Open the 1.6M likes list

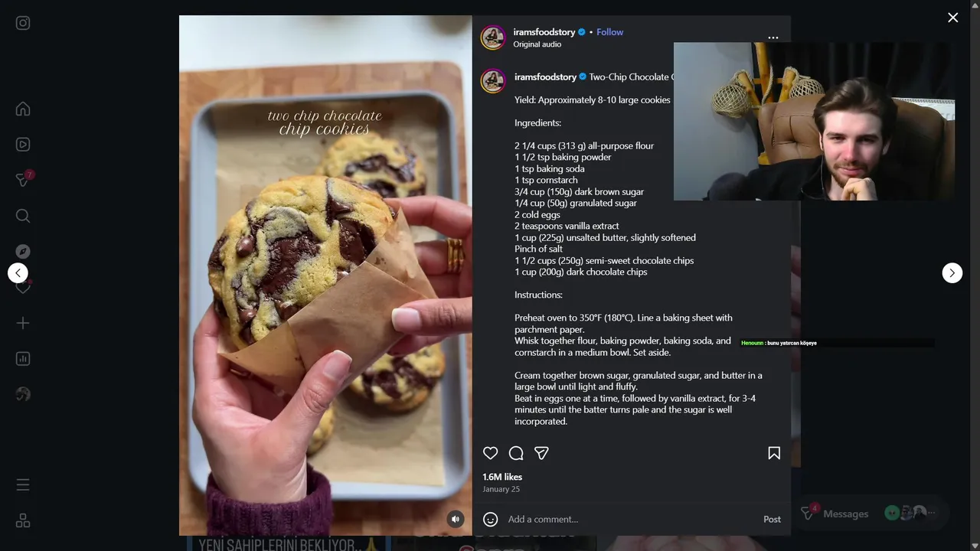coord(502,477)
